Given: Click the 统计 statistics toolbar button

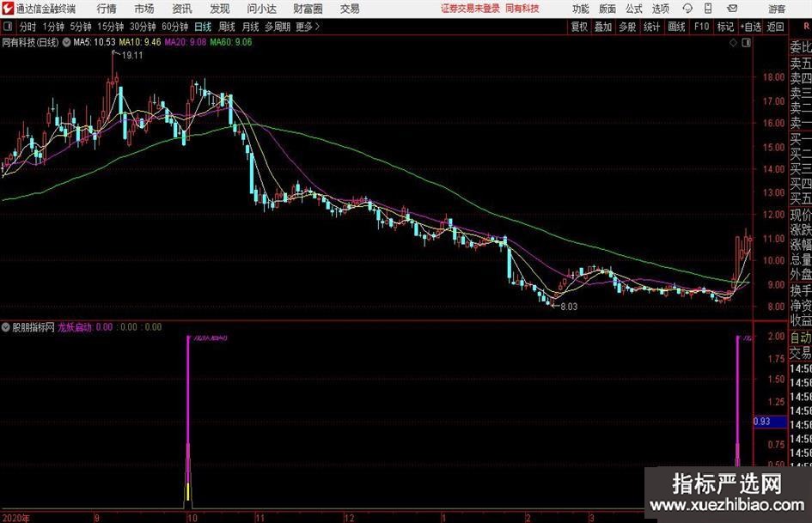Looking at the screenshot, I should pyautogui.click(x=652, y=27).
